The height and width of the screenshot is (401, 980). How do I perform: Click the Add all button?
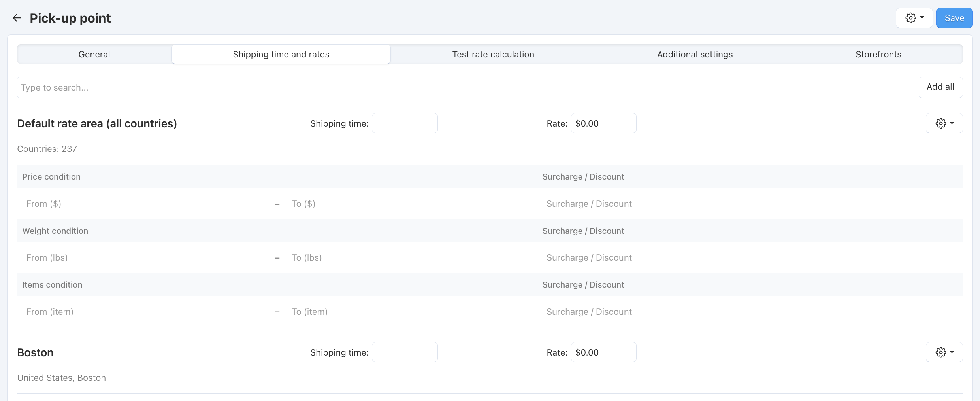(x=940, y=87)
